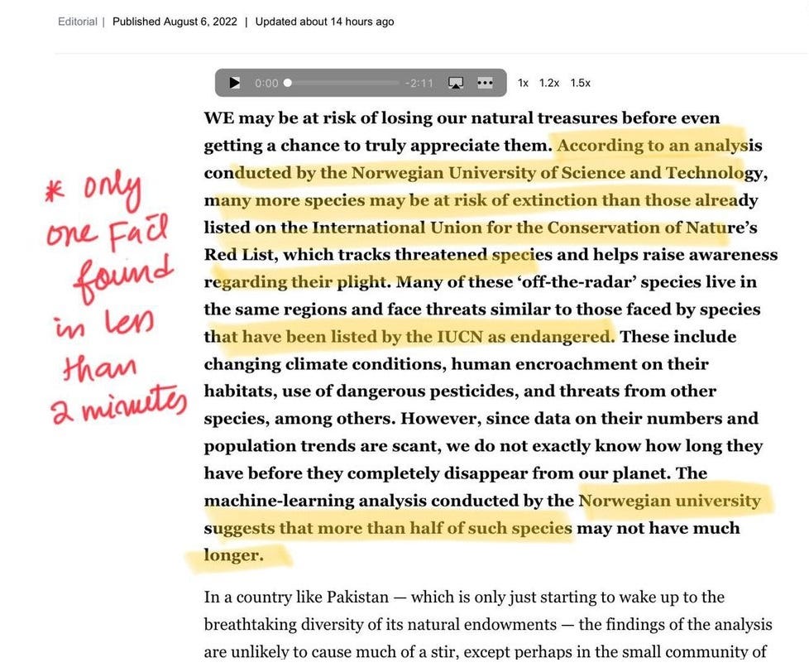
Task: Click the words 'In a country like Pakistan'
Action: 296,598
